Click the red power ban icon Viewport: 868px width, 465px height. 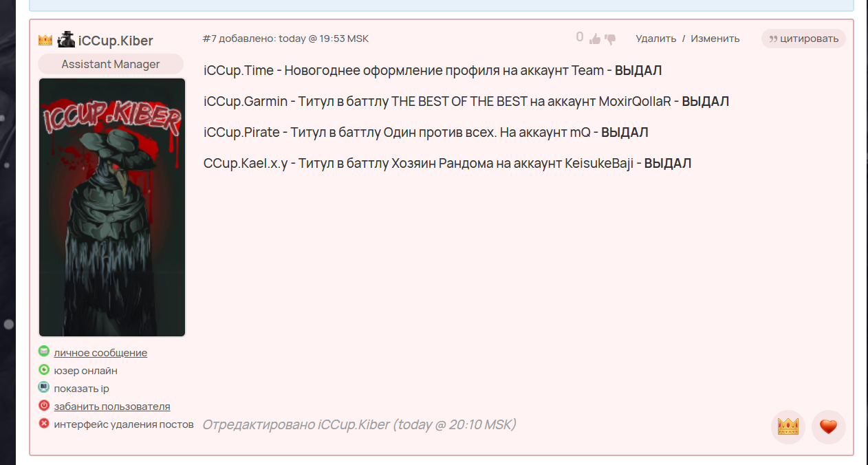coord(44,405)
